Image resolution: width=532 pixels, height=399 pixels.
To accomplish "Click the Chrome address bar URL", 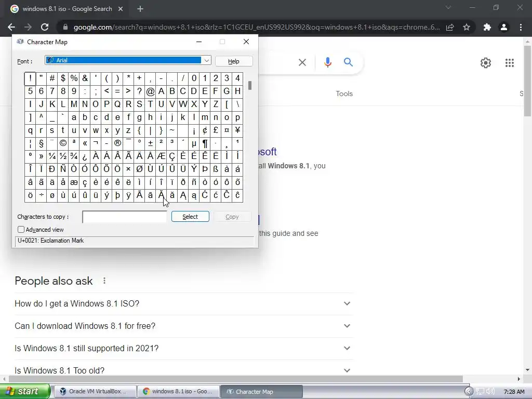I will tap(256, 27).
